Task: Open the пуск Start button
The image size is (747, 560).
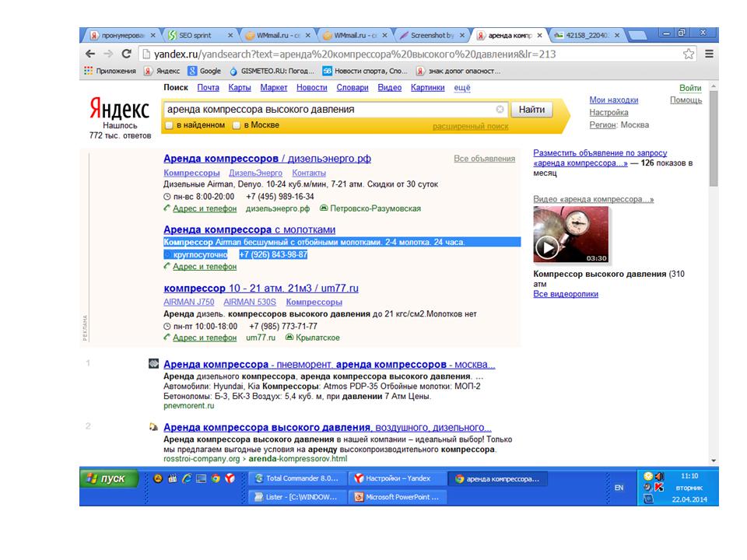Action: click(x=109, y=478)
